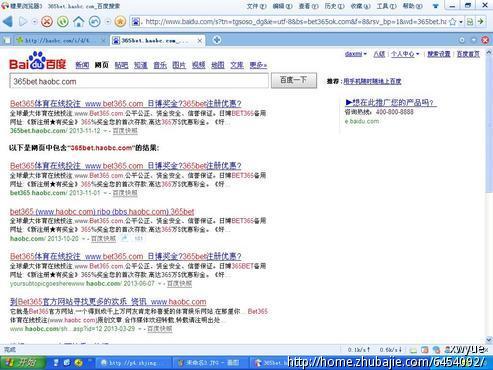Image resolution: width=493 pixels, height=370 pixels.
Task: Open the 查看 menu
Action: click(308, 6)
